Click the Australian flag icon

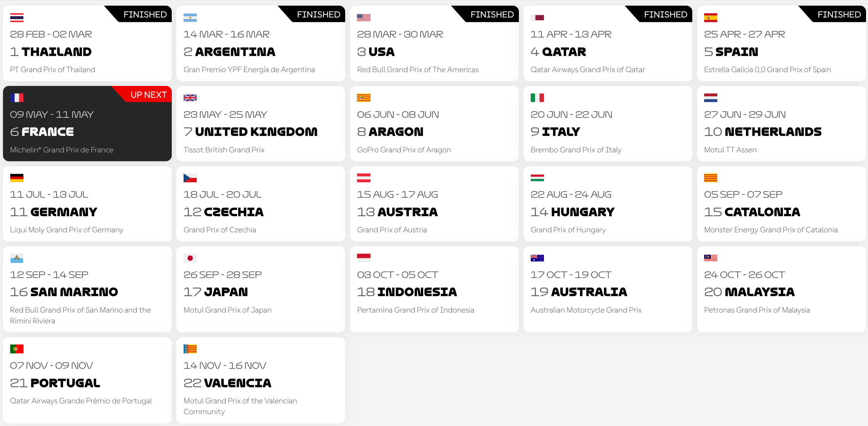537,258
